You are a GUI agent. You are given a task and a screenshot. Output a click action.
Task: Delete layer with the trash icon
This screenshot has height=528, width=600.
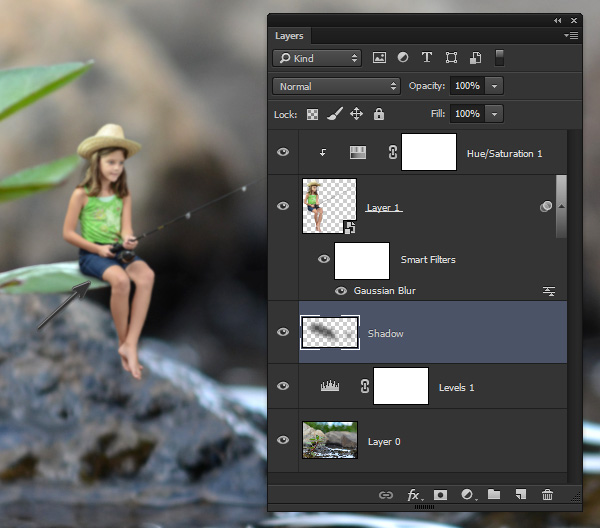click(x=547, y=495)
